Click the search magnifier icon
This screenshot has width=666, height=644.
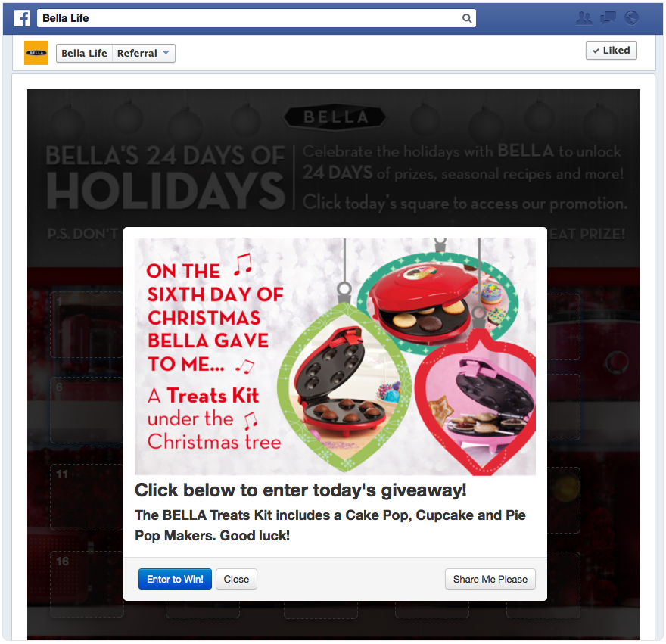click(467, 18)
